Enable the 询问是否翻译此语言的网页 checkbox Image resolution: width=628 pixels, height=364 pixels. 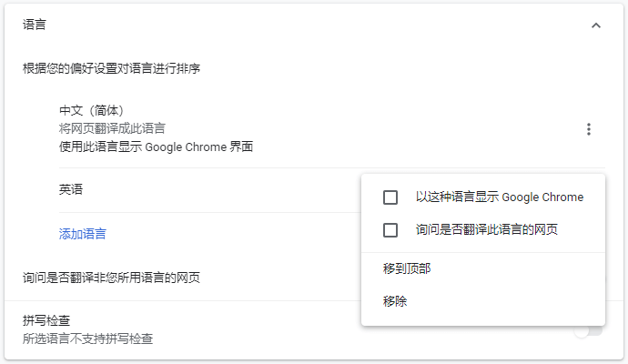point(390,230)
